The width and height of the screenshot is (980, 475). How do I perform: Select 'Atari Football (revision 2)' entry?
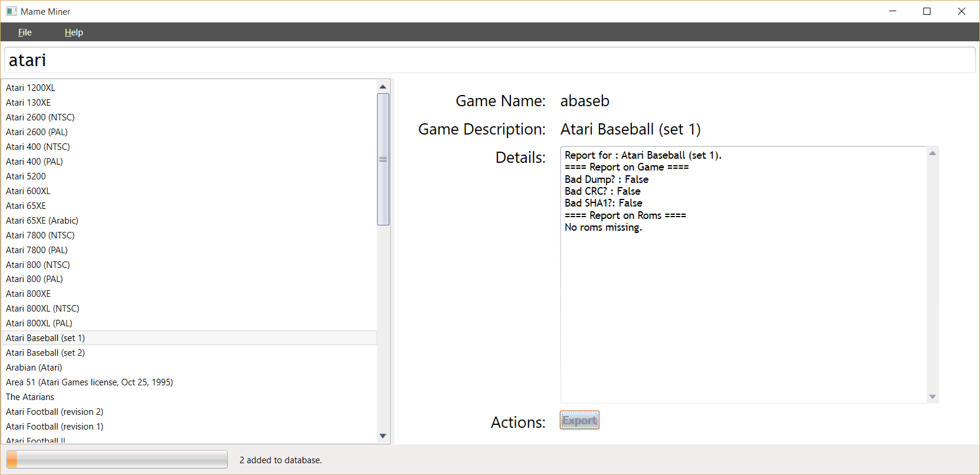click(189, 412)
